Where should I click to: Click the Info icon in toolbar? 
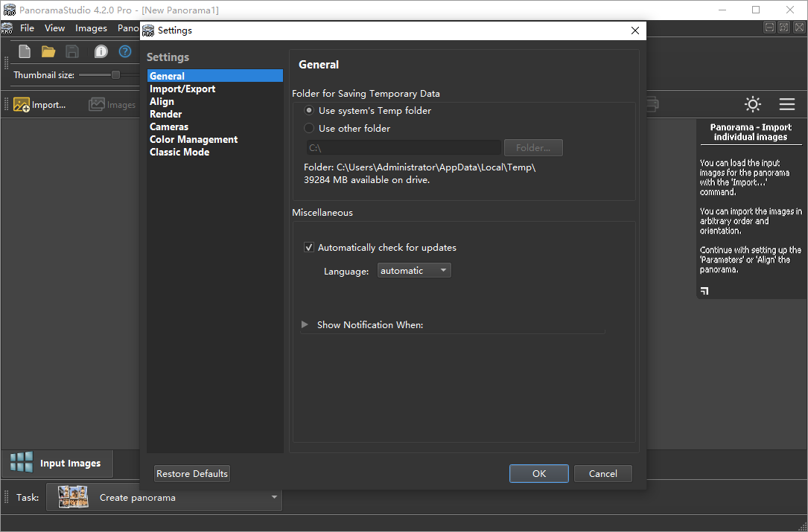click(x=101, y=51)
